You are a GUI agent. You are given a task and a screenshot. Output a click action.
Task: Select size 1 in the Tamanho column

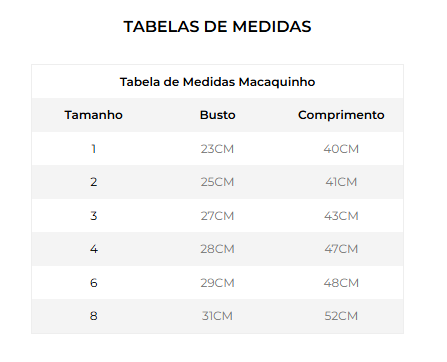click(x=94, y=149)
